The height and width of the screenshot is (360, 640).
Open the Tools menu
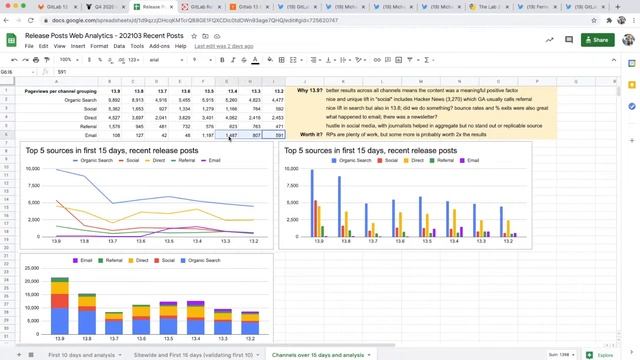click(137, 46)
